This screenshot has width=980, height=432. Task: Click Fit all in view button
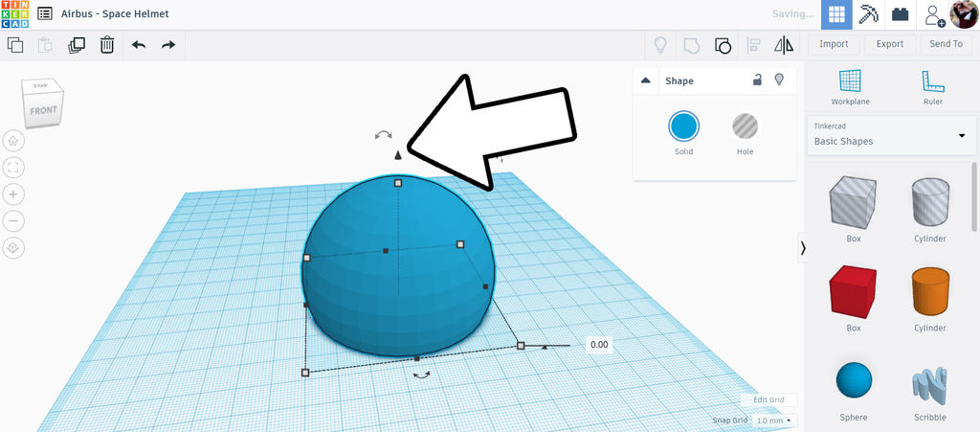tap(13, 168)
